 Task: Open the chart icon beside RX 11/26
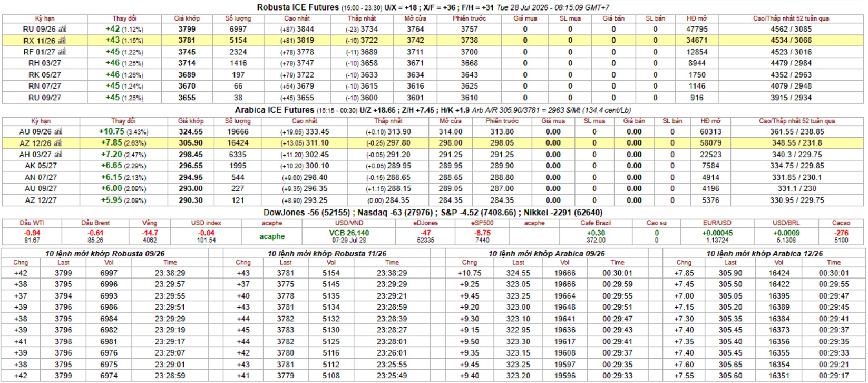[62, 40]
